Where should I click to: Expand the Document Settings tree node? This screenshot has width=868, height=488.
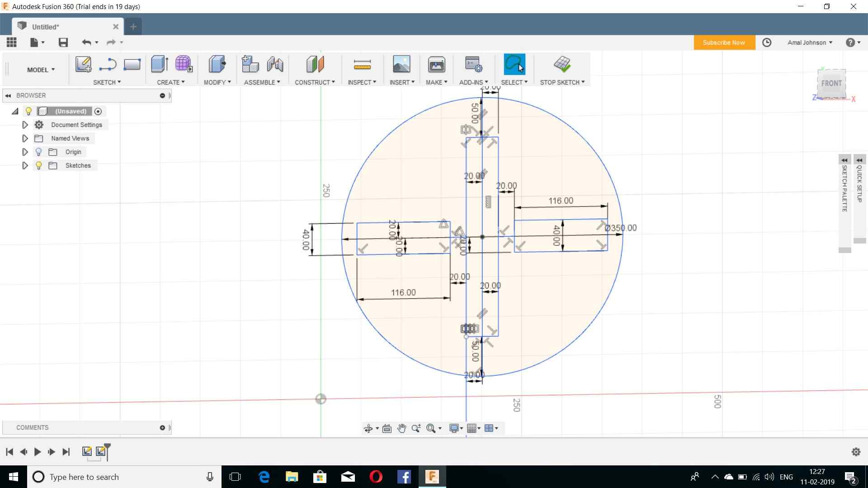pos(25,125)
